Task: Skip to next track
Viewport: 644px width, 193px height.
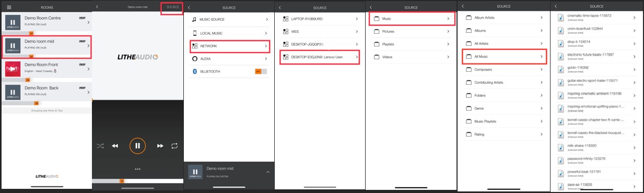Action: (x=160, y=146)
